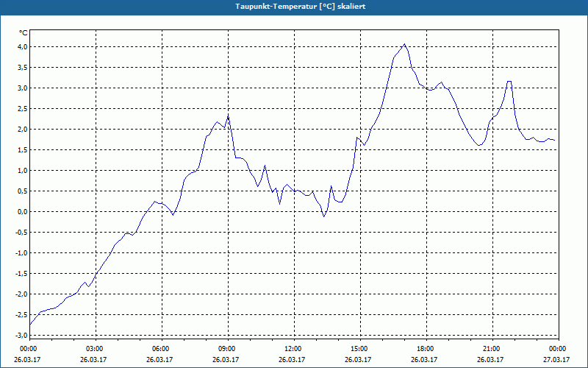Screen dimensions: 588x368
Task: Select the '4,0' y-axis label
Action: (23, 47)
